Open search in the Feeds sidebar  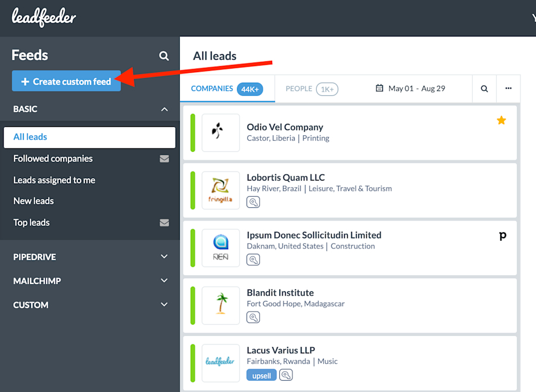(x=164, y=55)
